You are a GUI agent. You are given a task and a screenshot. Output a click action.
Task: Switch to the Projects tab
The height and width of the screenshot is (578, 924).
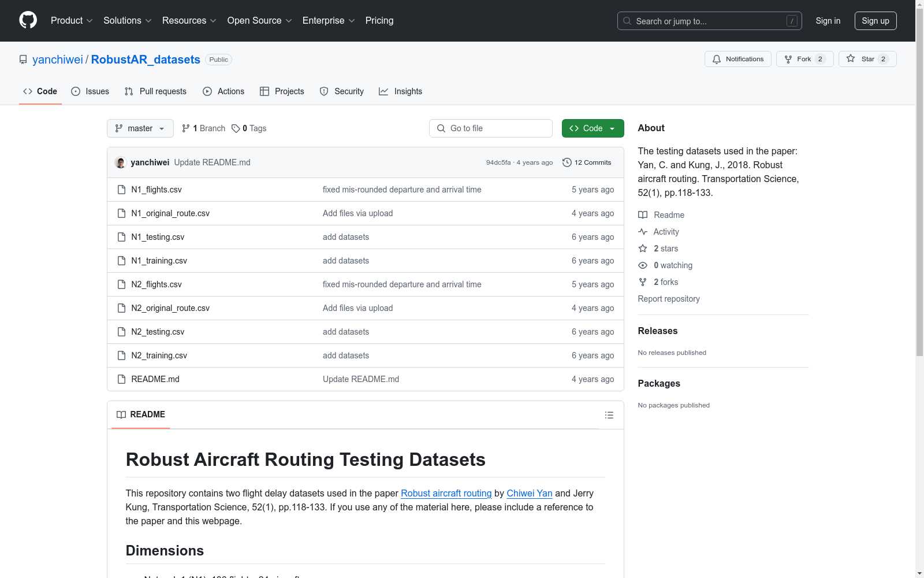(282, 91)
